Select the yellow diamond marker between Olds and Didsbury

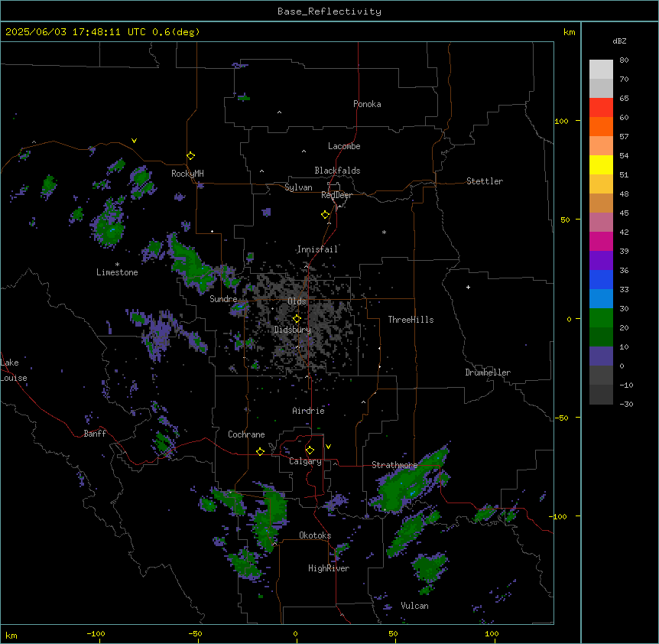[x=297, y=319]
